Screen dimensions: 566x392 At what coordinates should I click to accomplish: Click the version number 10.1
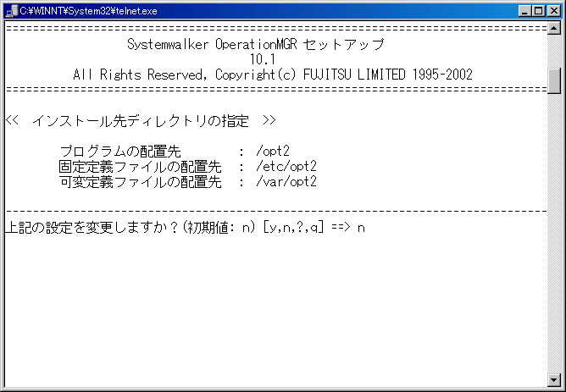263,59
